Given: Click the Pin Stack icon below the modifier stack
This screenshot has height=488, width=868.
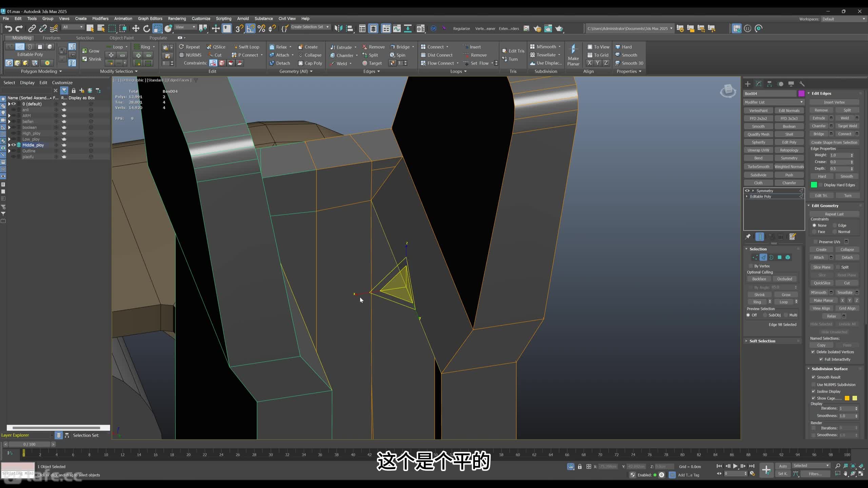Looking at the screenshot, I should (748, 237).
